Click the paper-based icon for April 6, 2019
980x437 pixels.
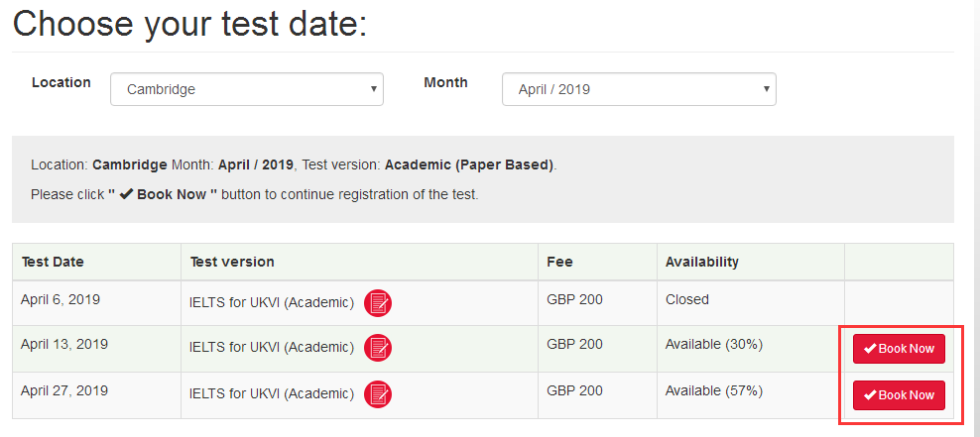[x=378, y=303]
